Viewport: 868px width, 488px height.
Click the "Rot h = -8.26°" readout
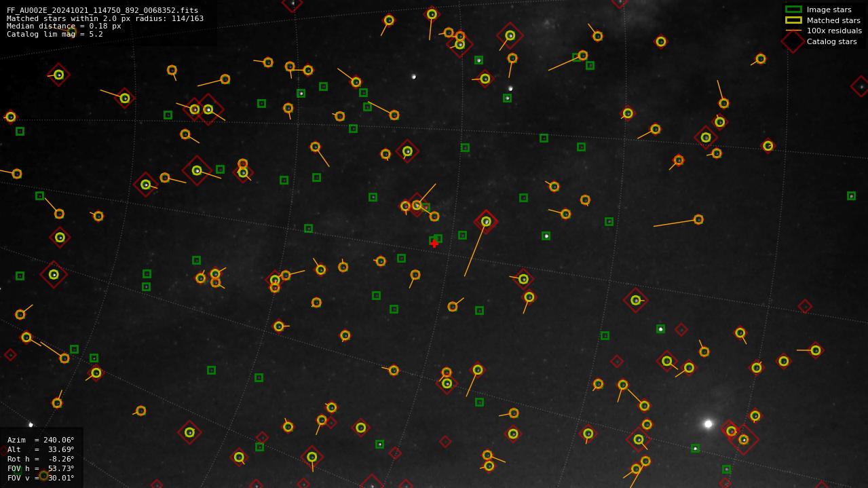coord(41,459)
